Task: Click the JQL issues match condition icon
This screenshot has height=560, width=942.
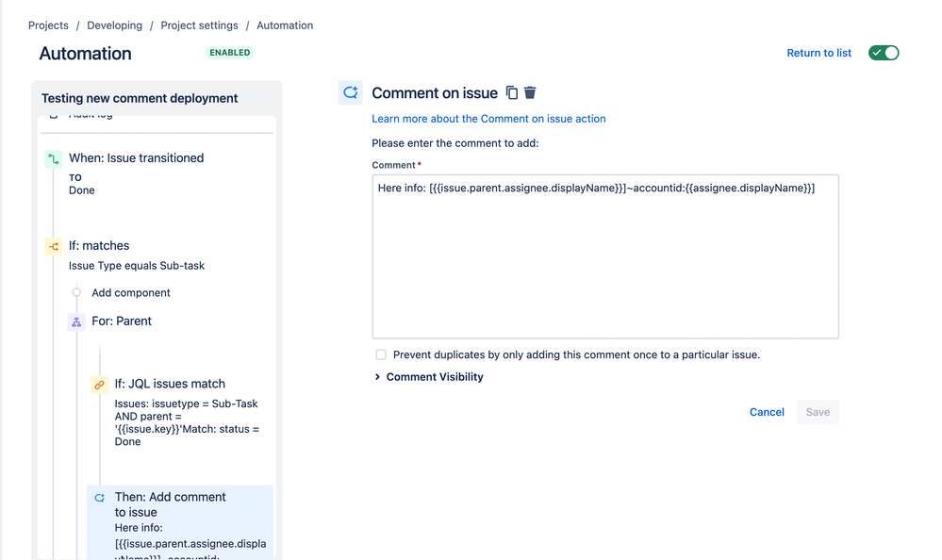Action: click(x=99, y=385)
